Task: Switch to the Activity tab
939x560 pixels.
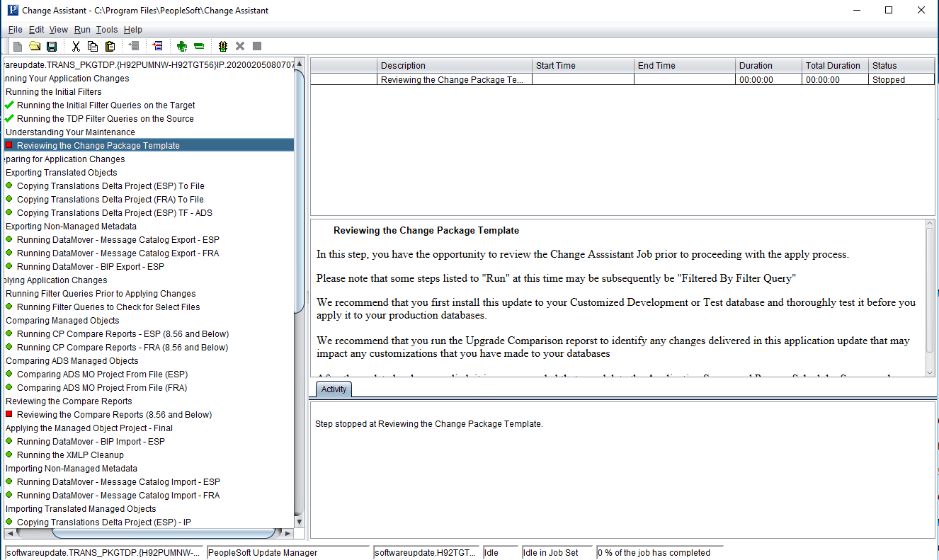Action: pyautogui.click(x=333, y=389)
